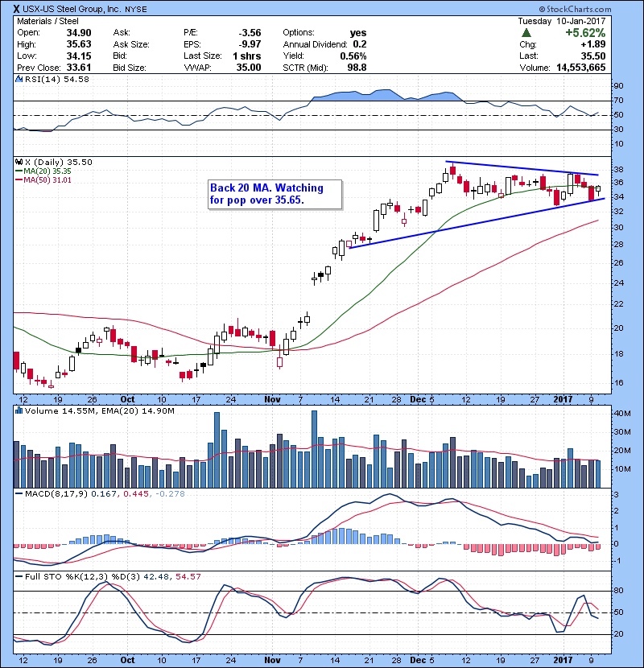Click the 90 tick on the RSI axis
This screenshot has width=644, height=668.
618,86
